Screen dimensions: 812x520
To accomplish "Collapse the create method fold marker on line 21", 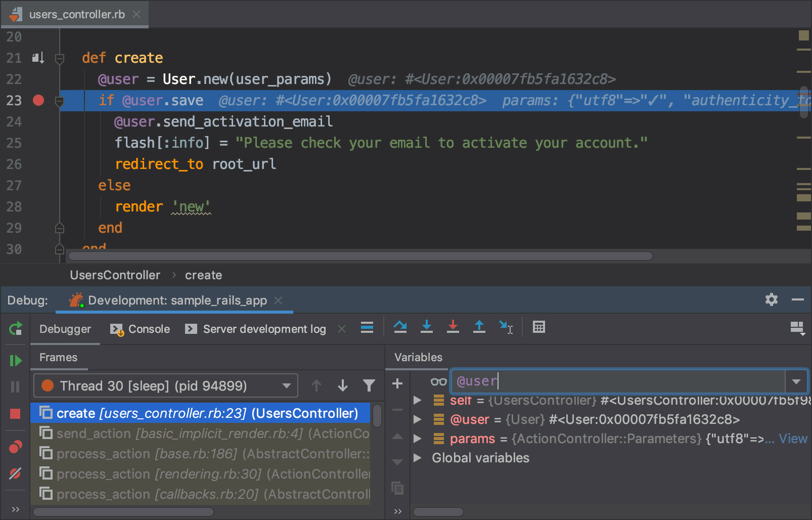I will coord(60,59).
